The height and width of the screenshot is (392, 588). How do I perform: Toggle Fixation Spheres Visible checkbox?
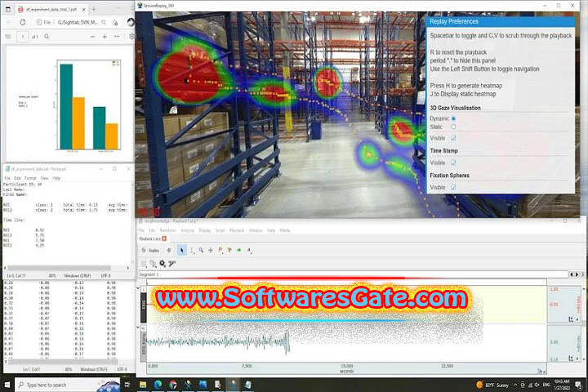453,187
